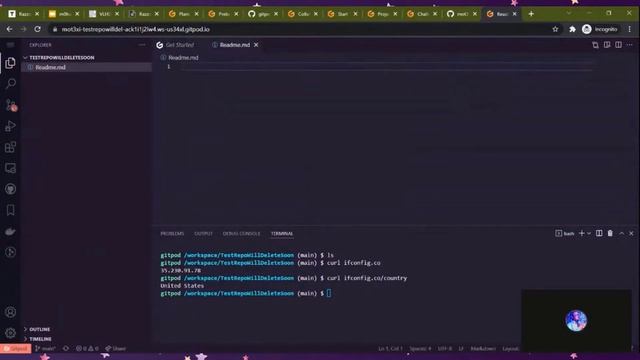
Task: Switch to the Debug Console tab
Action: (x=241, y=233)
